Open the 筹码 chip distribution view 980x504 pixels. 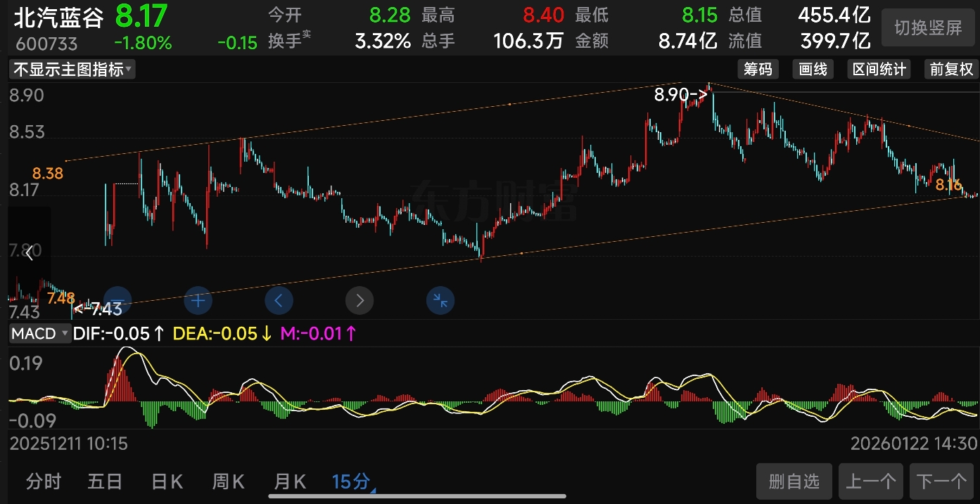coord(758,69)
